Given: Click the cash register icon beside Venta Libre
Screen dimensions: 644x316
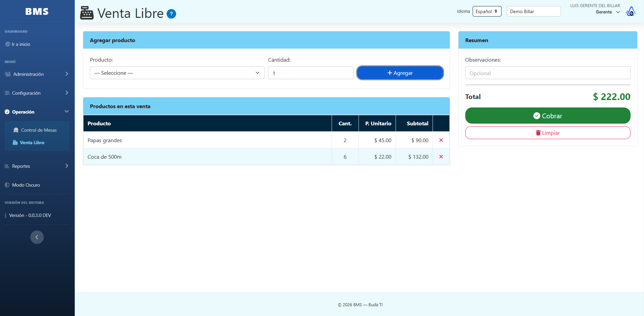Looking at the screenshot, I should coord(87,13).
